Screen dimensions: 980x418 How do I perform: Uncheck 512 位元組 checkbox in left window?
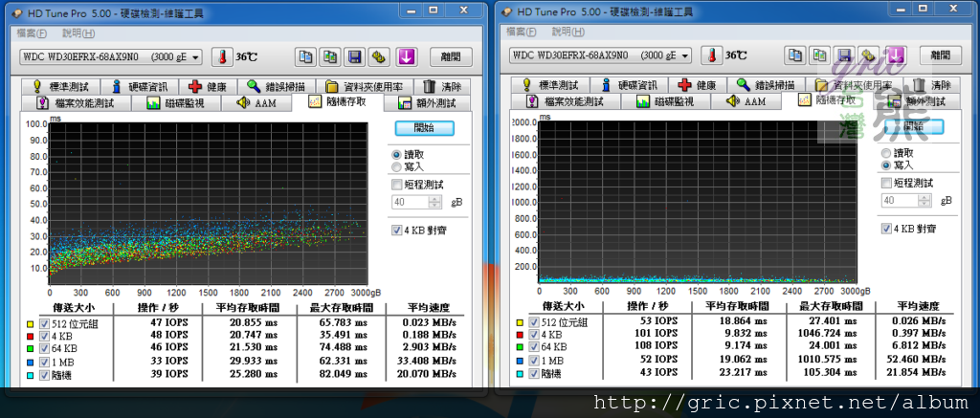[x=44, y=323]
